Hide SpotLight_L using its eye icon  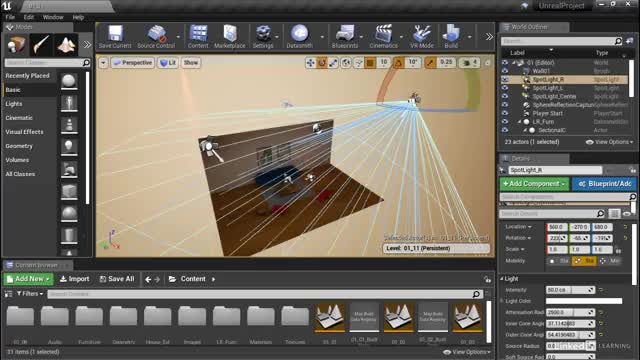505,88
